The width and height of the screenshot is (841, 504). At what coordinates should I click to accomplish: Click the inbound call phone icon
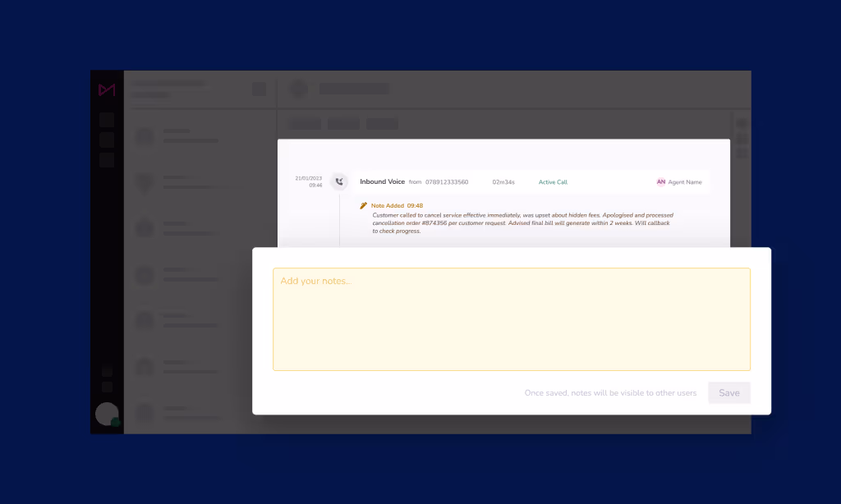point(339,181)
